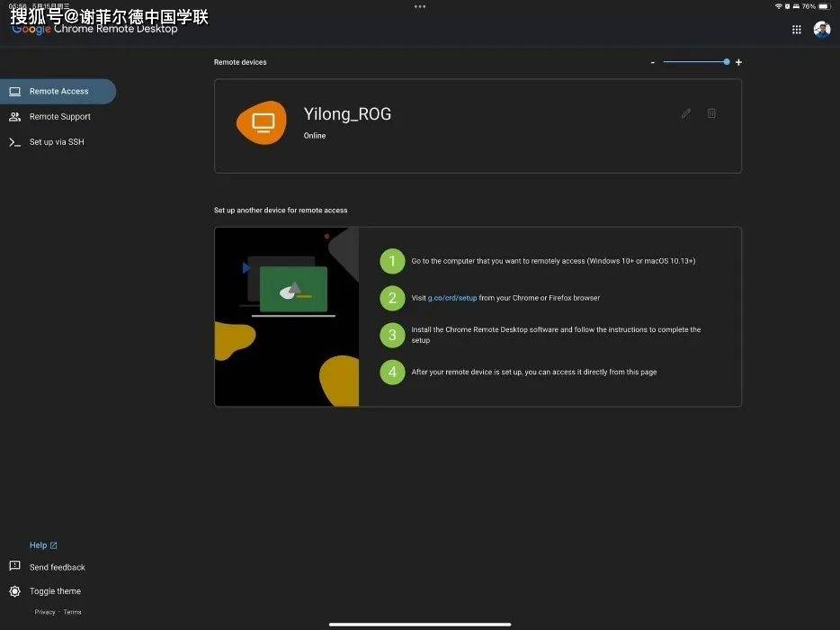The image size is (840, 630).
Task: Click the Online status text
Action: click(x=315, y=136)
